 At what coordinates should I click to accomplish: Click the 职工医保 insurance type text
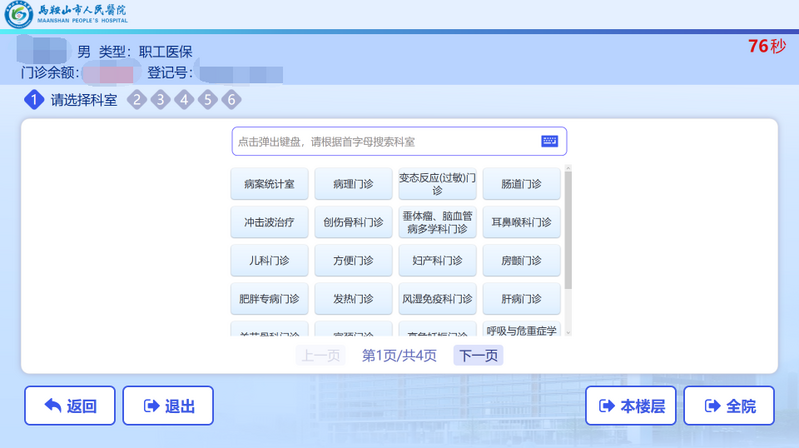(x=166, y=51)
